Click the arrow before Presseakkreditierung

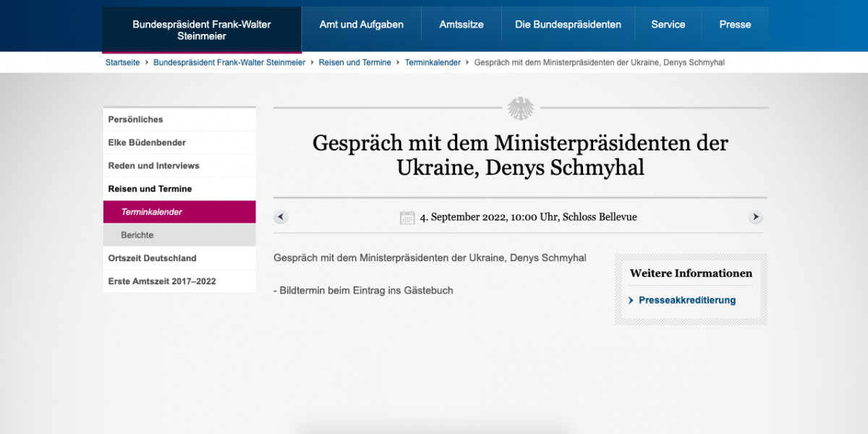631,300
